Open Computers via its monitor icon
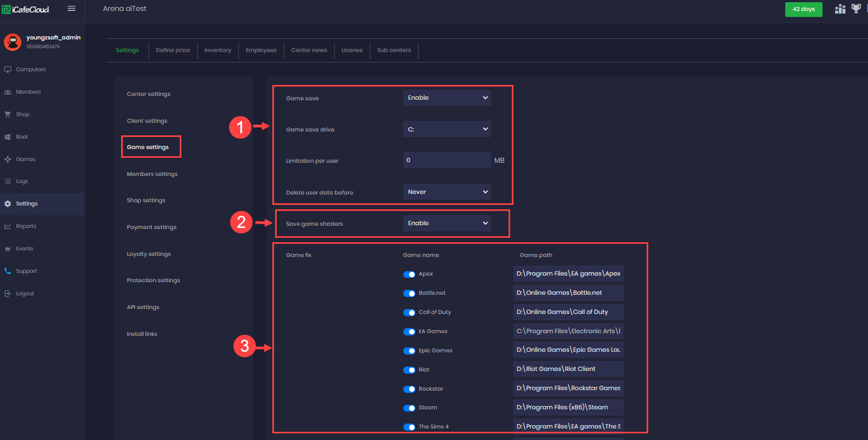This screenshot has height=440, width=868. click(8, 70)
